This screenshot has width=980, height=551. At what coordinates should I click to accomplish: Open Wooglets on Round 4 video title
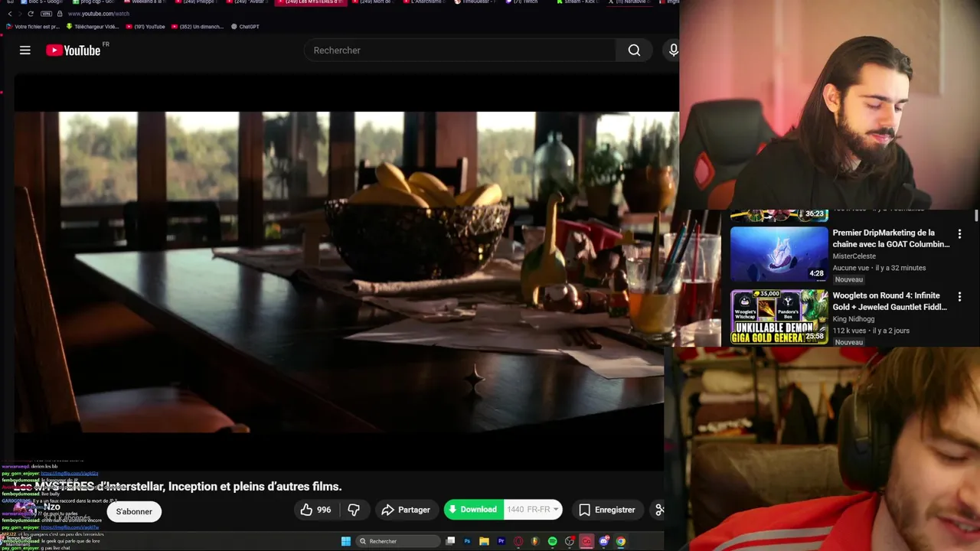click(x=890, y=302)
